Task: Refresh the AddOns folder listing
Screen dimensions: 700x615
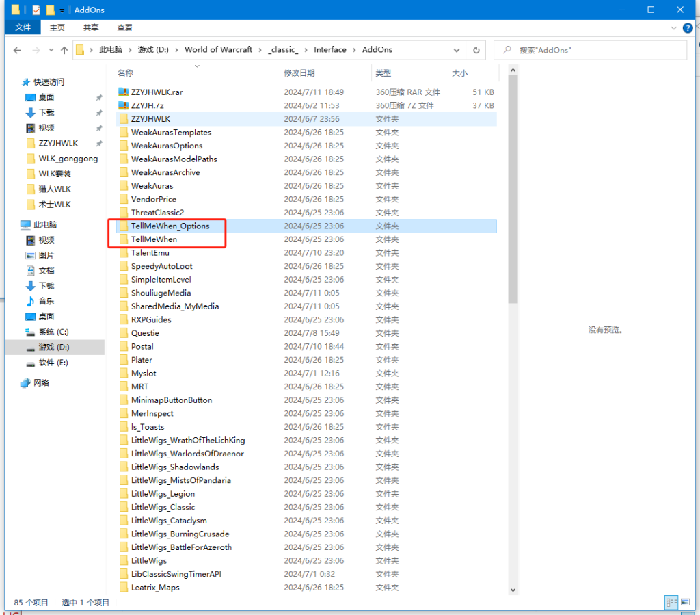Action: coord(476,50)
